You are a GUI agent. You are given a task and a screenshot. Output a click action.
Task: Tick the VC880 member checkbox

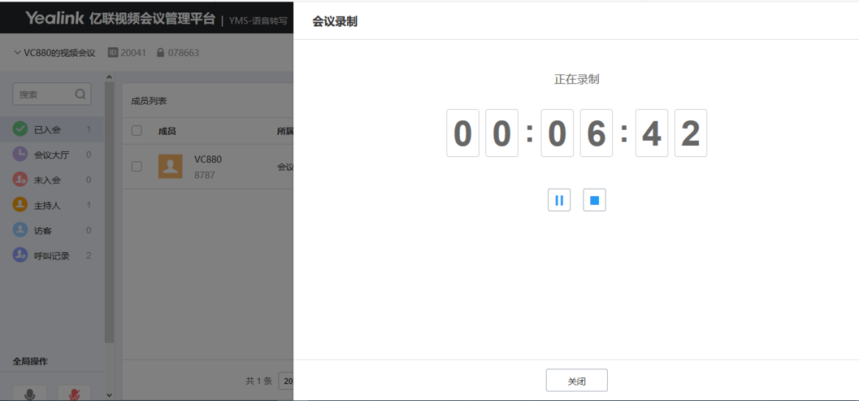coord(137,167)
